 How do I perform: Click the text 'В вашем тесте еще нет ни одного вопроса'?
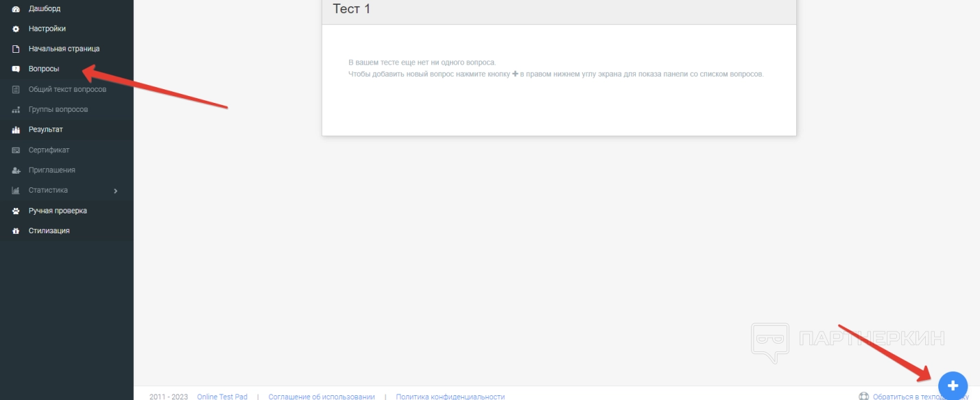click(421, 62)
